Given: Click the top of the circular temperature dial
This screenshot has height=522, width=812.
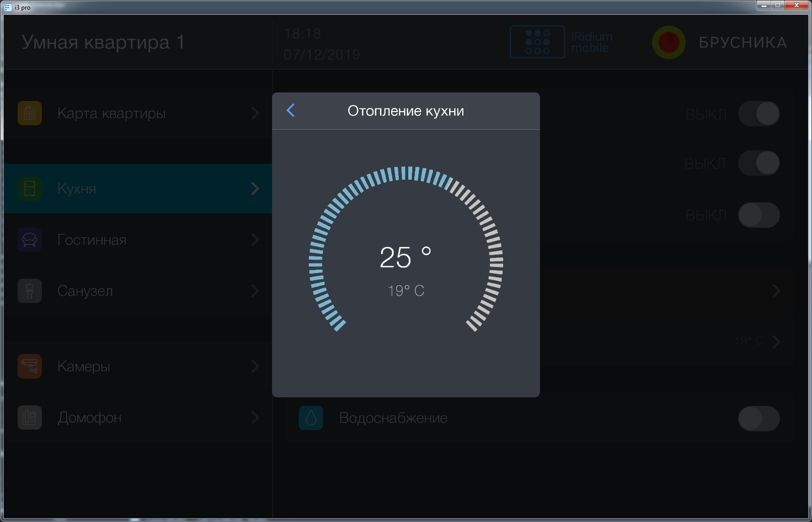Looking at the screenshot, I should tap(406, 173).
